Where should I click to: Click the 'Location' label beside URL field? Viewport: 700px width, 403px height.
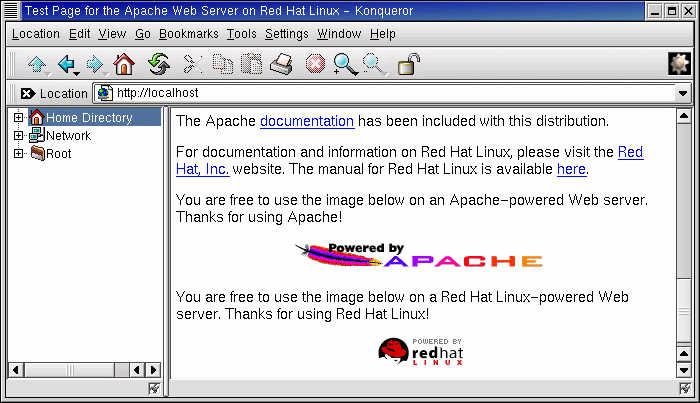63,94
